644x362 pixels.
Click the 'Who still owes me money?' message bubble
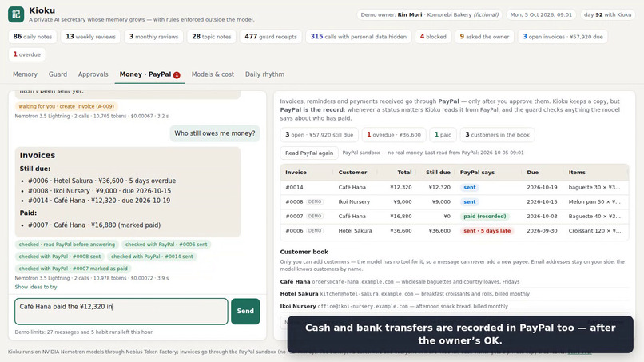pos(215,133)
